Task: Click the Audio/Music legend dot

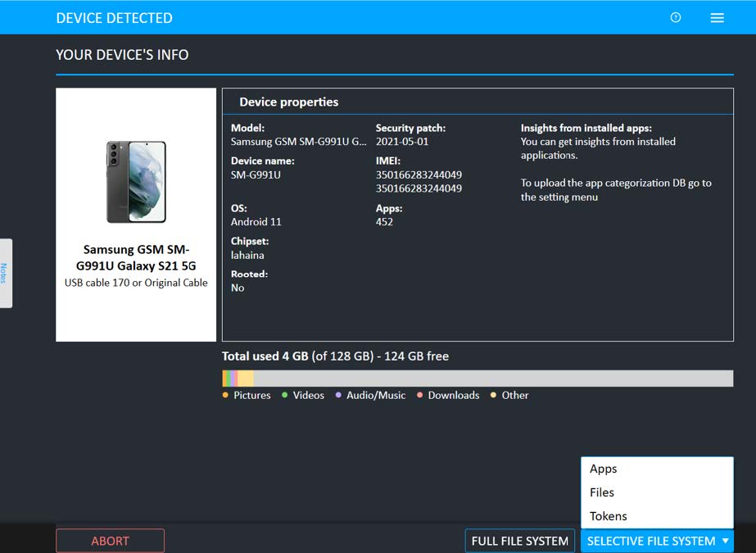Action: point(338,395)
